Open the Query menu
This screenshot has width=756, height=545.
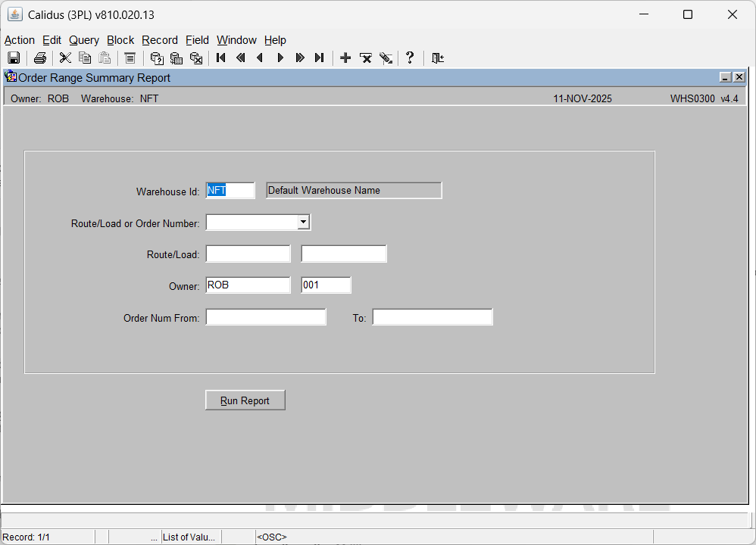[x=83, y=40]
